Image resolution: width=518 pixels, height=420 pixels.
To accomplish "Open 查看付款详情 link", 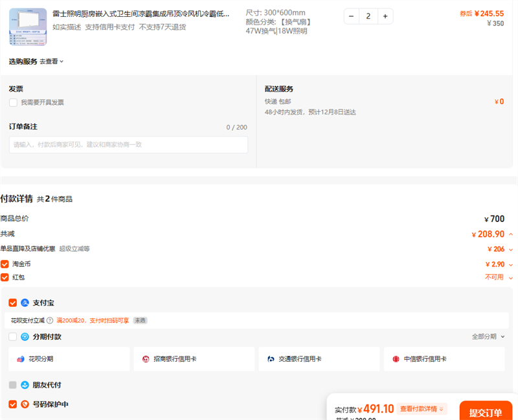I will [422, 409].
